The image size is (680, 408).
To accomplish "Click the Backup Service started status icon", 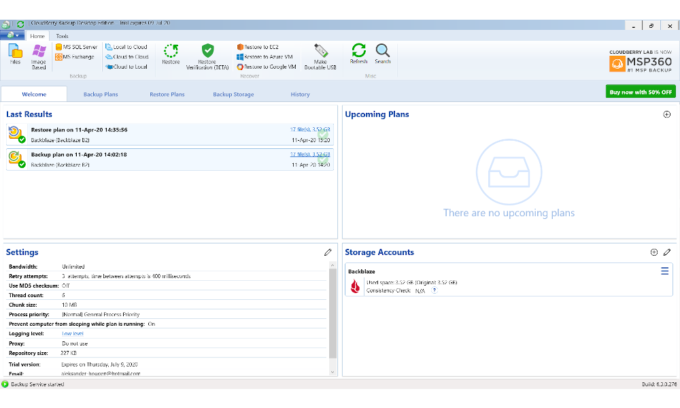I will tap(5, 384).
